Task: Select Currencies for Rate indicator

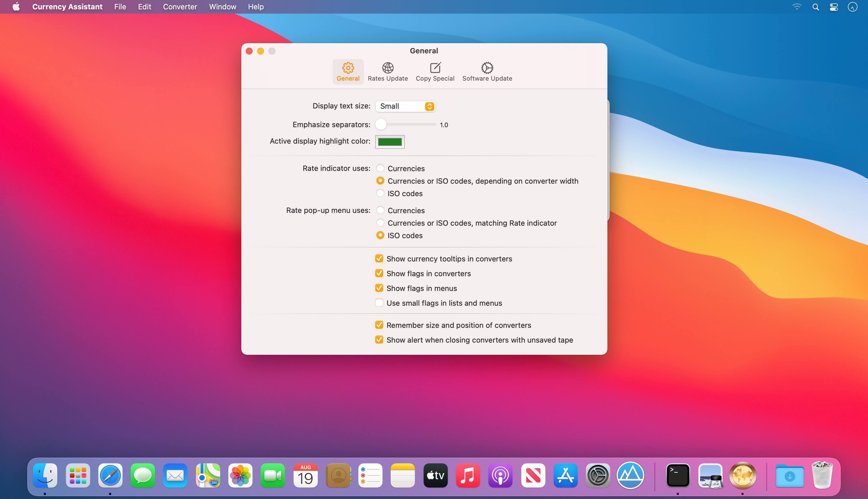Action: coord(380,168)
